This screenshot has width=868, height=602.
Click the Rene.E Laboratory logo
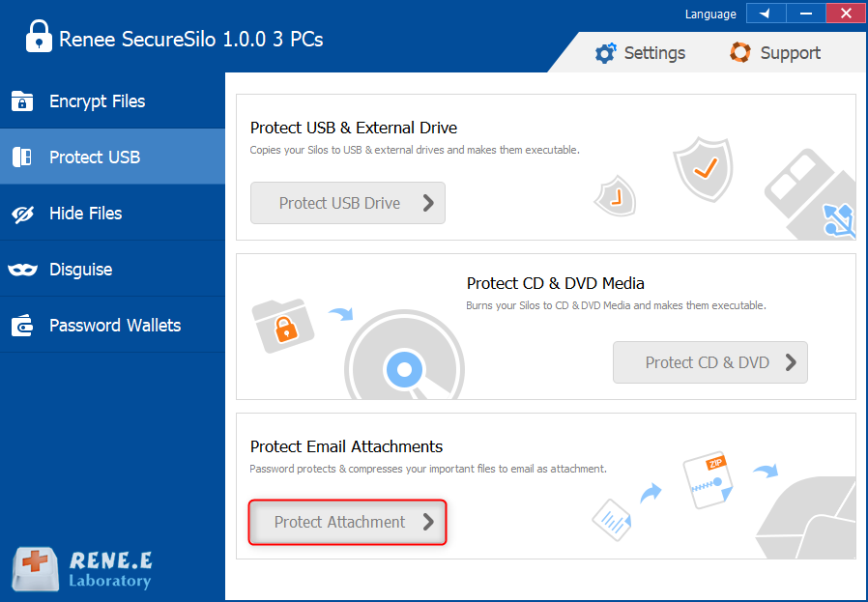82,569
